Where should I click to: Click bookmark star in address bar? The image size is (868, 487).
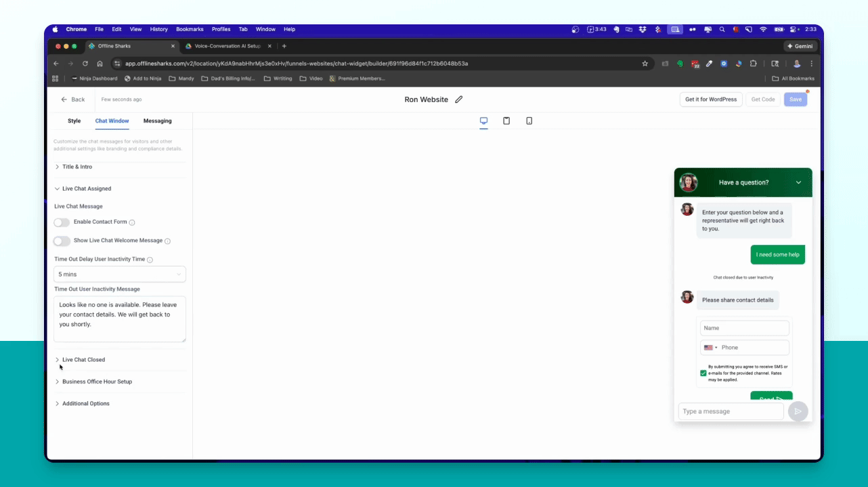click(645, 64)
